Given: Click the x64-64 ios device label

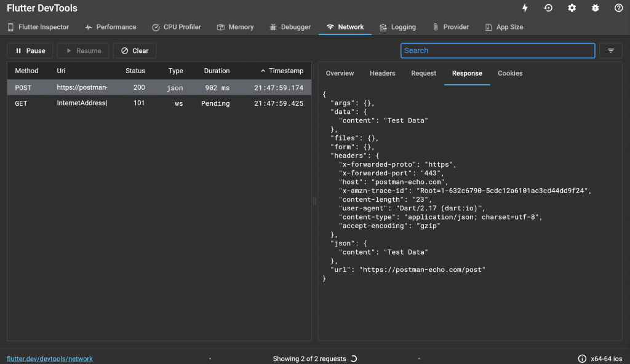Looking at the screenshot, I should pos(606,358).
